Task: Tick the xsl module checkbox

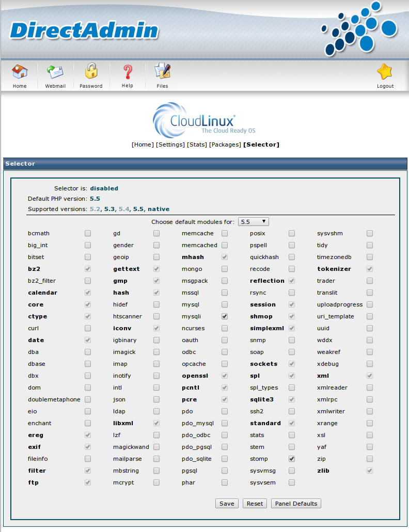Action: click(x=370, y=436)
